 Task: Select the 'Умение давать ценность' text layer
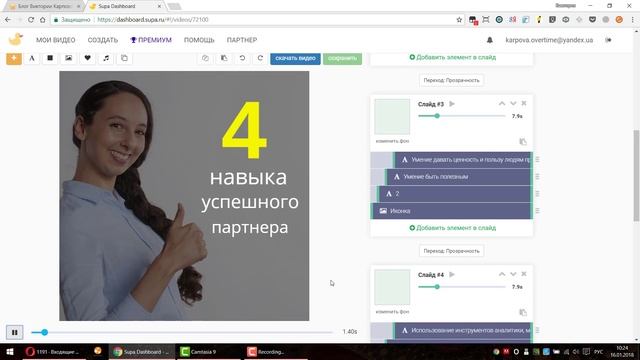click(463, 160)
